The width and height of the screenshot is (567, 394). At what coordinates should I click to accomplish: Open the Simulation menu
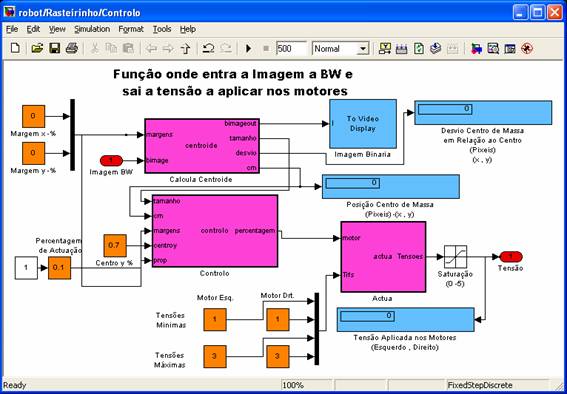pyautogui.click(x=92, y=29)
